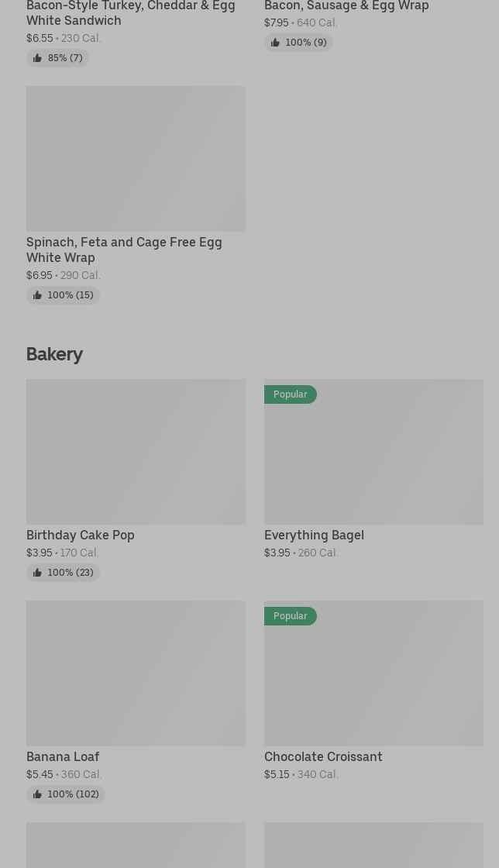Click thumbs-up icon on Bacon, Sausage & Egg Wrap
This screenshot has width=499, height=868.
(x=275, y=43)
